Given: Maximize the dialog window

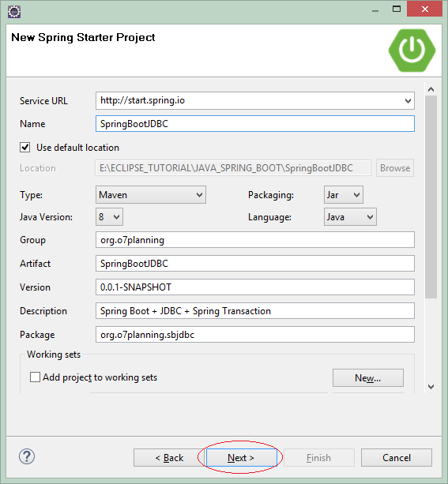Looking at the screenshot, I should (397, 9).
